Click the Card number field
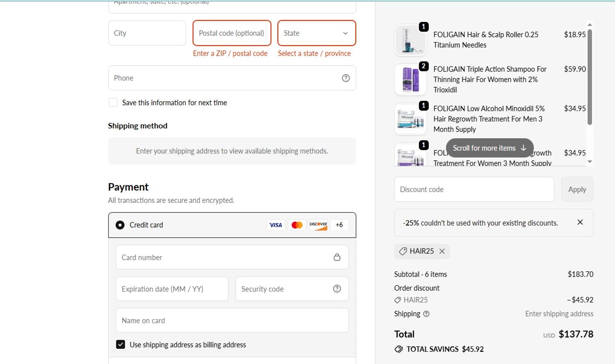The width and height of the screenshot is (615, 364). [x=232, y=257]
